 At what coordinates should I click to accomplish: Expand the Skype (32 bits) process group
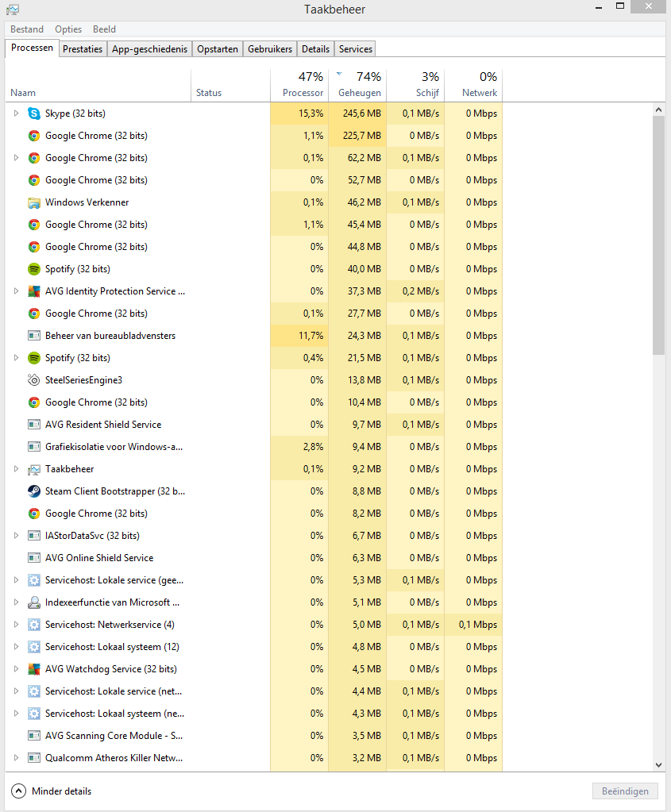pos(16,114)
